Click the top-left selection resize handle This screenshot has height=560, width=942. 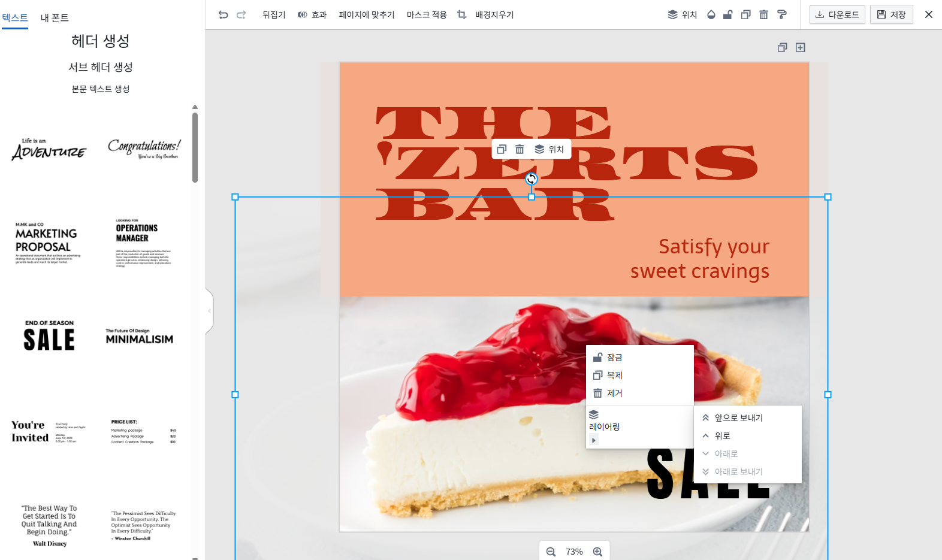(x=235, y=197)
